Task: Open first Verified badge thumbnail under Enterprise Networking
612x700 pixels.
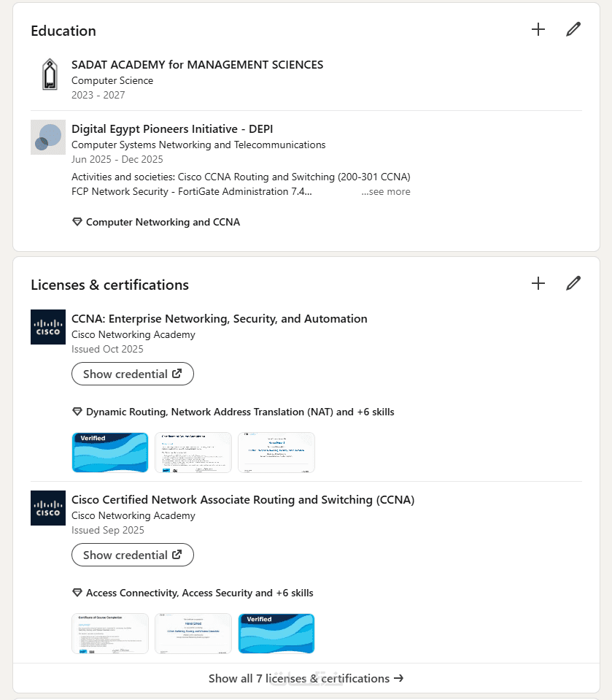Action: point(110,453)
